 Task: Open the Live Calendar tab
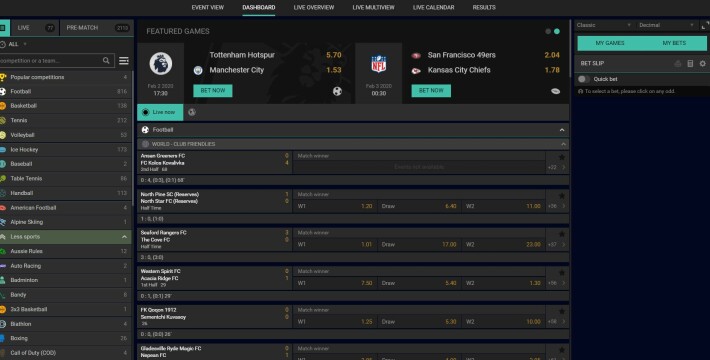[x=433, y=8]
